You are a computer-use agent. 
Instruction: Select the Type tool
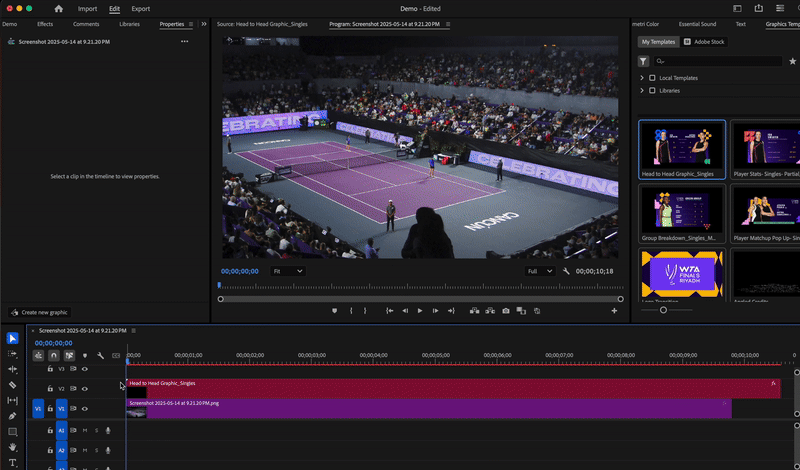(13, 463)
